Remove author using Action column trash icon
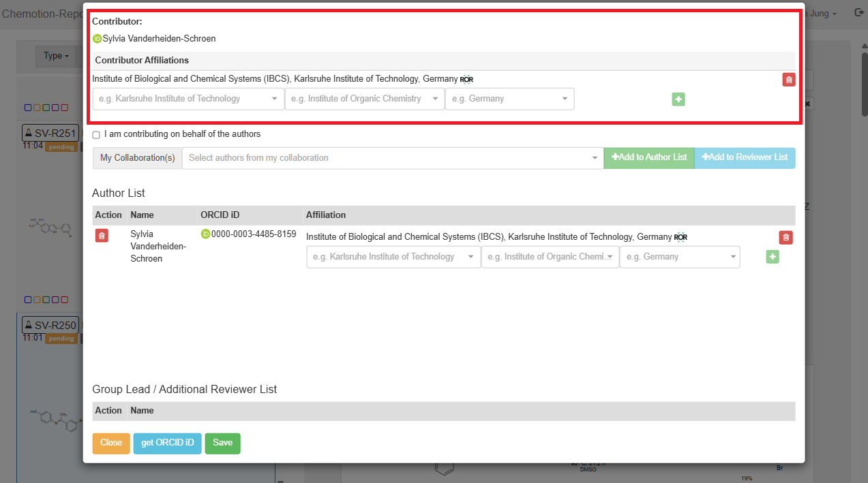Viewport: 868px width, 483px height. click(x=102, y=236)
